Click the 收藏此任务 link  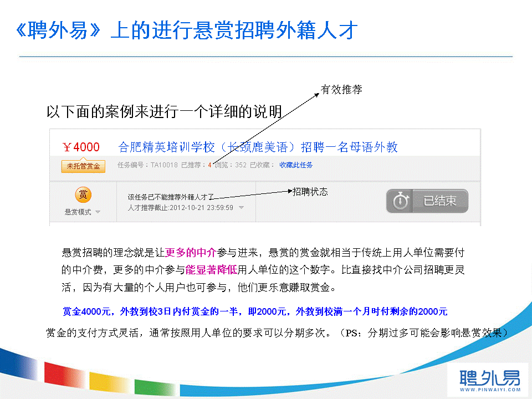pos(296,165)
